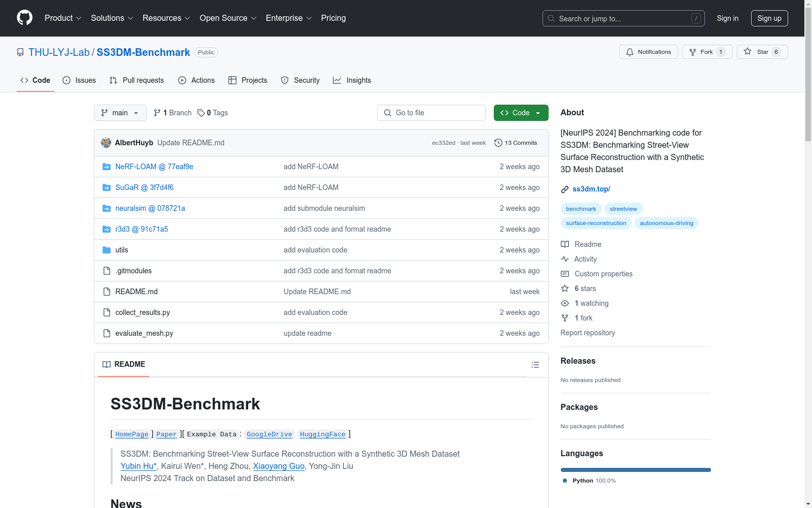Open the Yubin Hu author link

139,466
